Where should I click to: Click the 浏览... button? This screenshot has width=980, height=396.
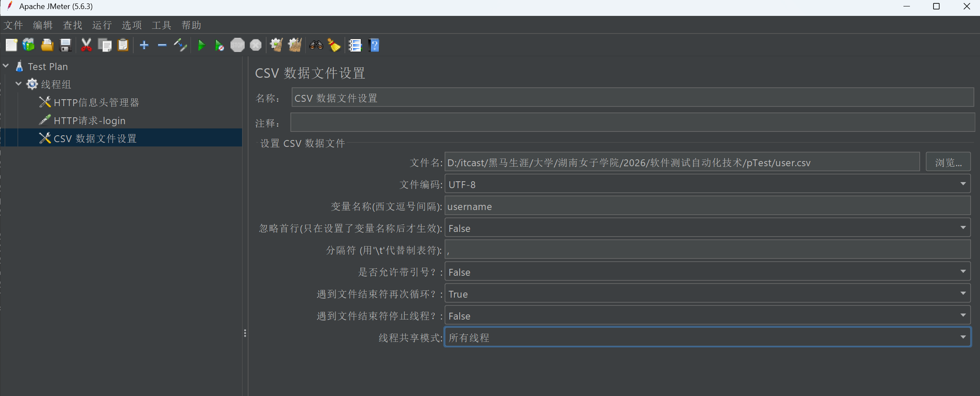[948, 162]
